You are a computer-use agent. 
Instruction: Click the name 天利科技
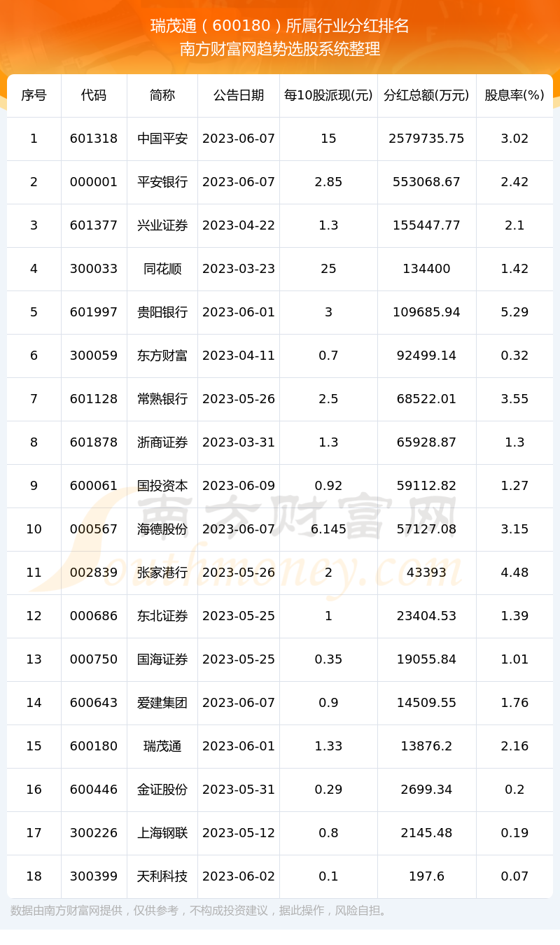162,876
